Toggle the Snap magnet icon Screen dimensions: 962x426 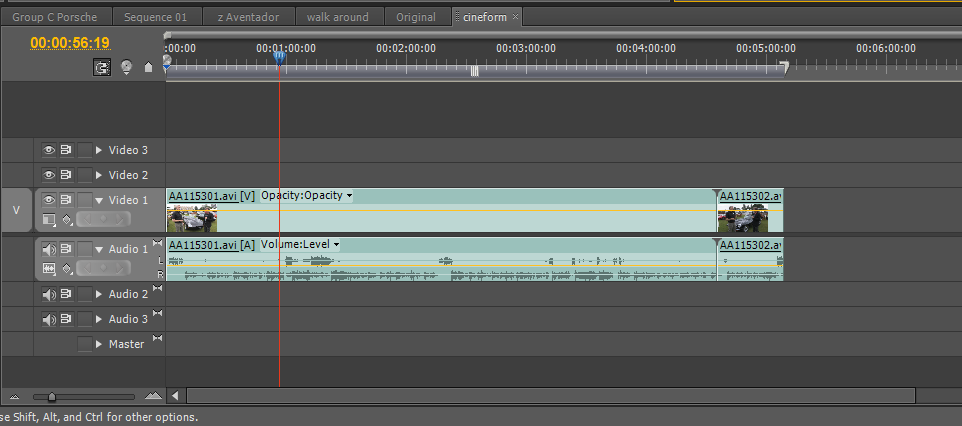tap(102, 68)
